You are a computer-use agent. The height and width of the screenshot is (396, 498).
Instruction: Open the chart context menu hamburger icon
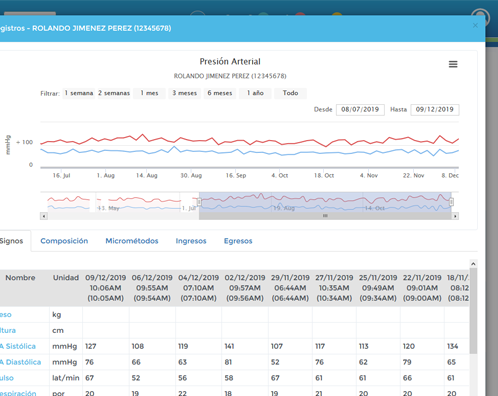(453, 64)
